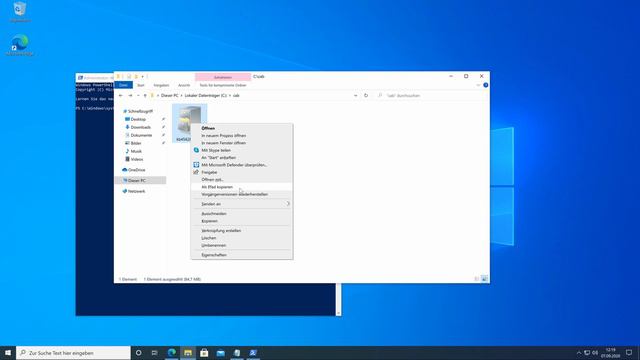This screenshot has width=640, height=360.
Task: Open the Recycle Bin desktop icon
Action: tap(20, 12)
